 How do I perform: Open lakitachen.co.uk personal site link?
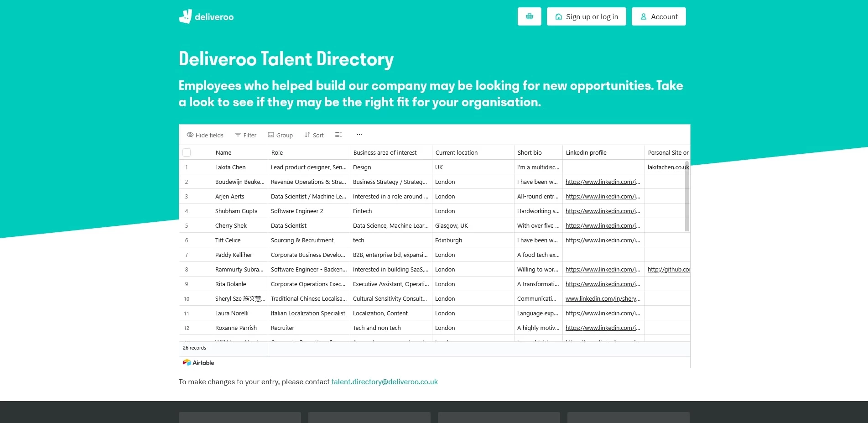click(668, 167)
